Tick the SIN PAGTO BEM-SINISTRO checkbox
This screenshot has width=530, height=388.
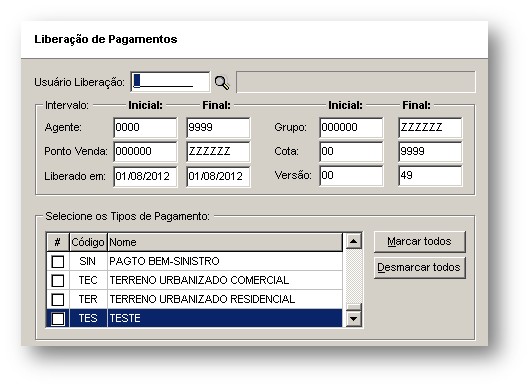coord(58,262)
